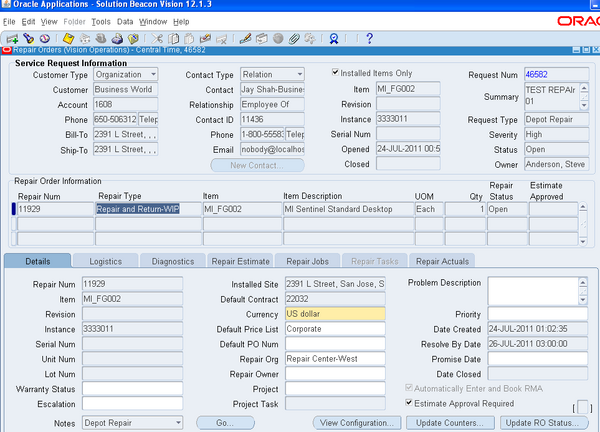Expand the Customer Type dropdown
Viewport: 600px width, 432px height.
[153, 74]
